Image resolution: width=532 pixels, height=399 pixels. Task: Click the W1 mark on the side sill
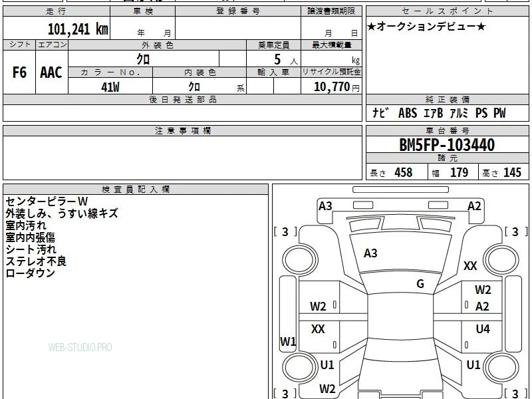point(288,341)
